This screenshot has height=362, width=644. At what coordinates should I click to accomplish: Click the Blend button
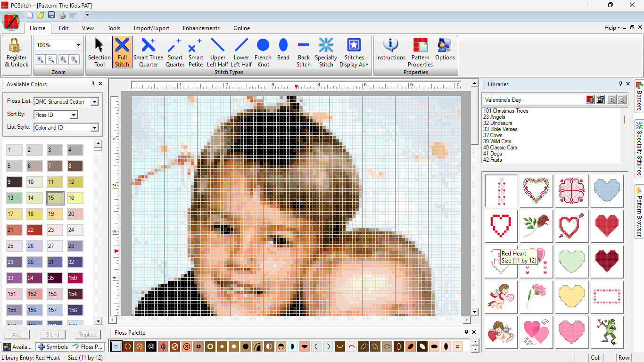[52, 334]
